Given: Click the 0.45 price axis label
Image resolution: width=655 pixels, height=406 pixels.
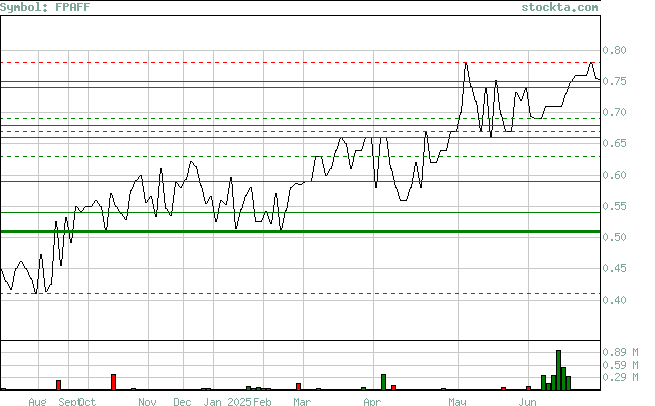Looking at the screenshot, I should [614, 268].
